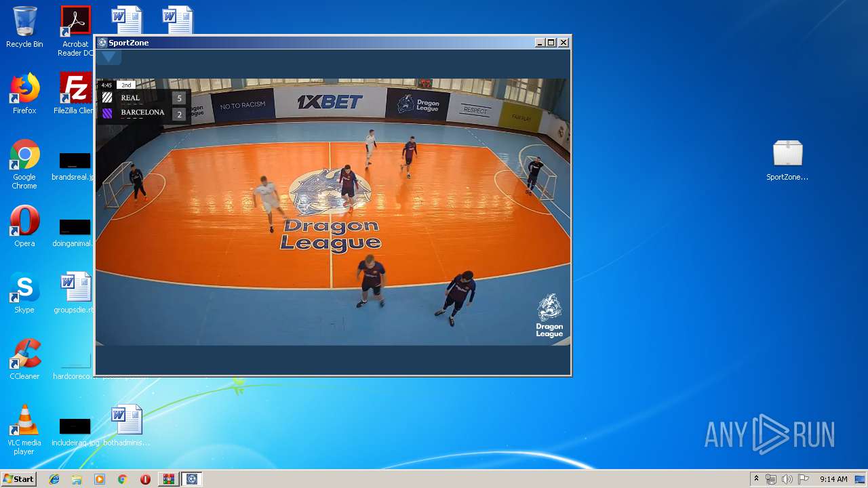Select the VLC media player shortcut
The image size is (868, 488).
[x=24, y=430]
